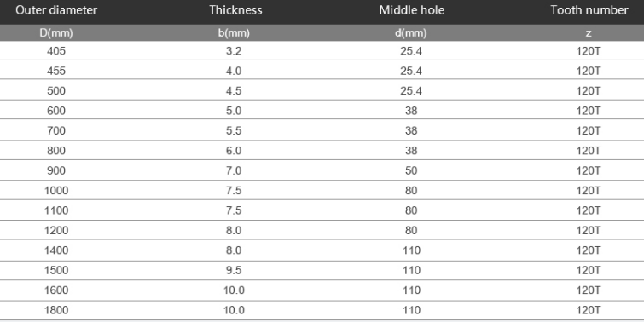Click the Outer diameter column header

tap(56, 10)
